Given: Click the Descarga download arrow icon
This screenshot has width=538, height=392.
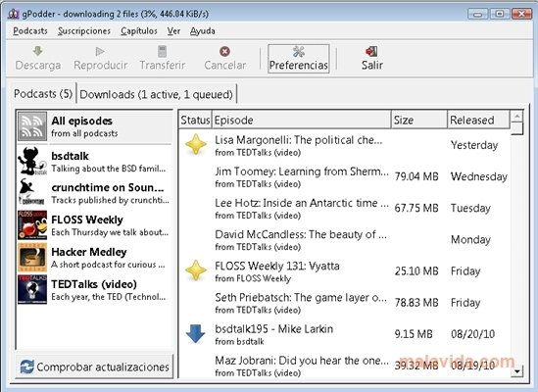Looking at the screenshot, I should pyautogui.click(x=38, y=51).
